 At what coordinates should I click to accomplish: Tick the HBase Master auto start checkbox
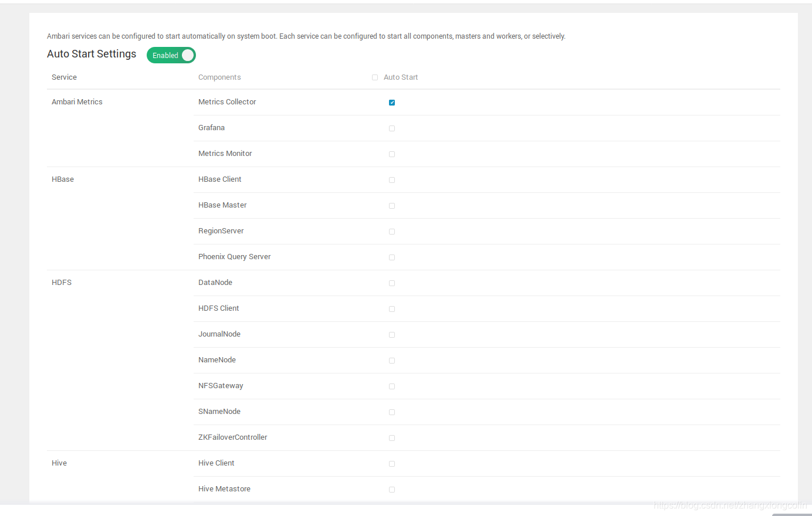click(392, 206)
